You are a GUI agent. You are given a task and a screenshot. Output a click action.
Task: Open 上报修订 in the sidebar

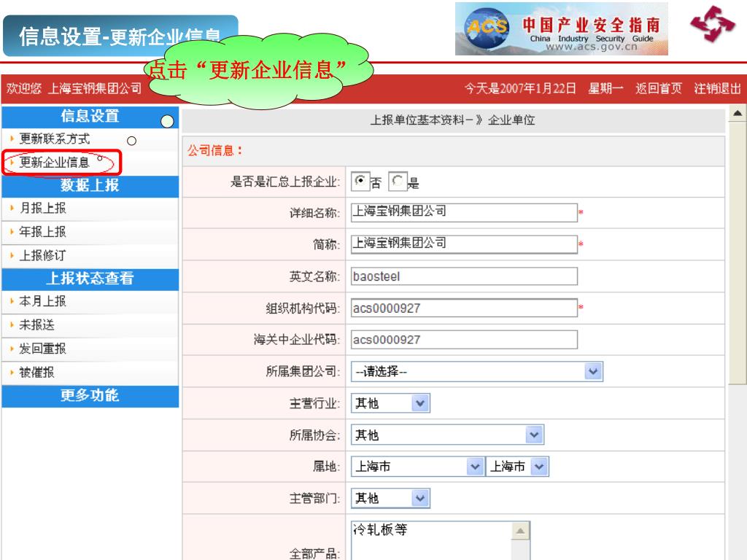pyautogui.click(x=42, y=255)
